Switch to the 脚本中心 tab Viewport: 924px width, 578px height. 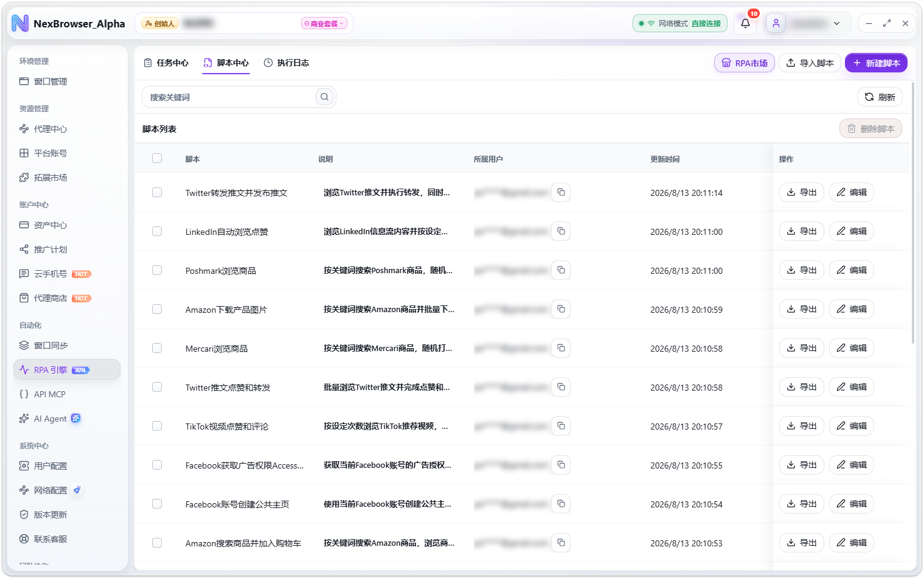[x=226, y=63]
